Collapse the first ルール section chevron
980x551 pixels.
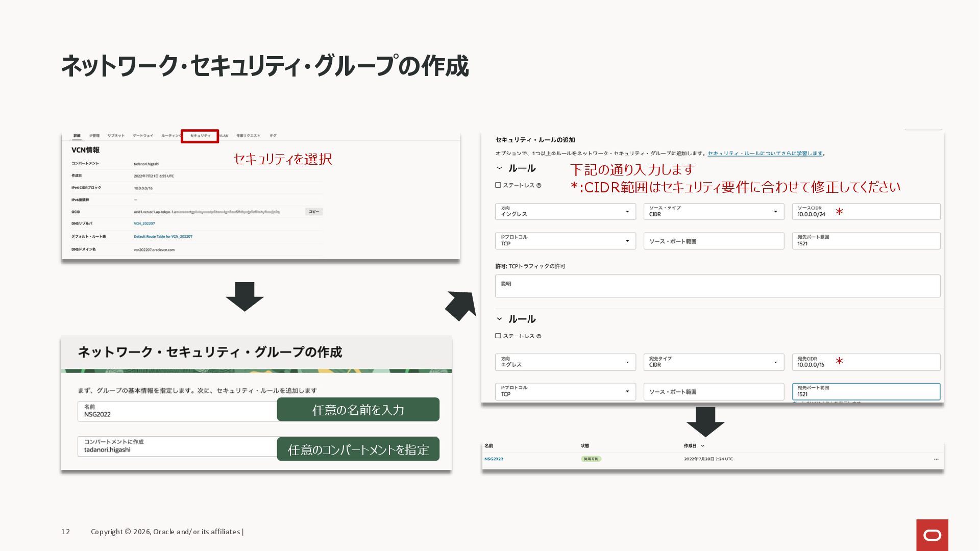[499, 168]
